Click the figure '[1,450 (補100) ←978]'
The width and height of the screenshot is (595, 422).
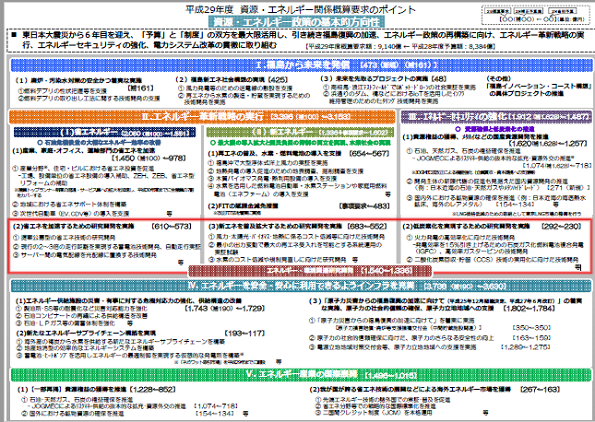pyautogui.click(x=148, y=158)
